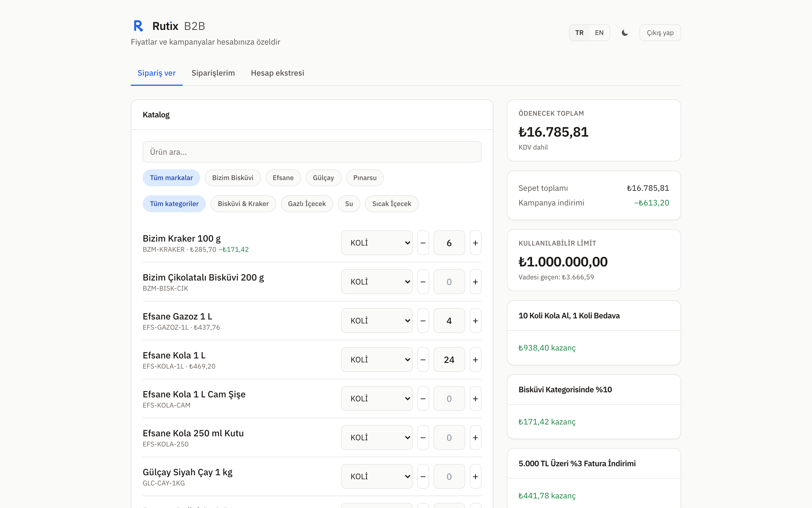Click quantity field for Efsane Kola 1 L

coord(449,360)
